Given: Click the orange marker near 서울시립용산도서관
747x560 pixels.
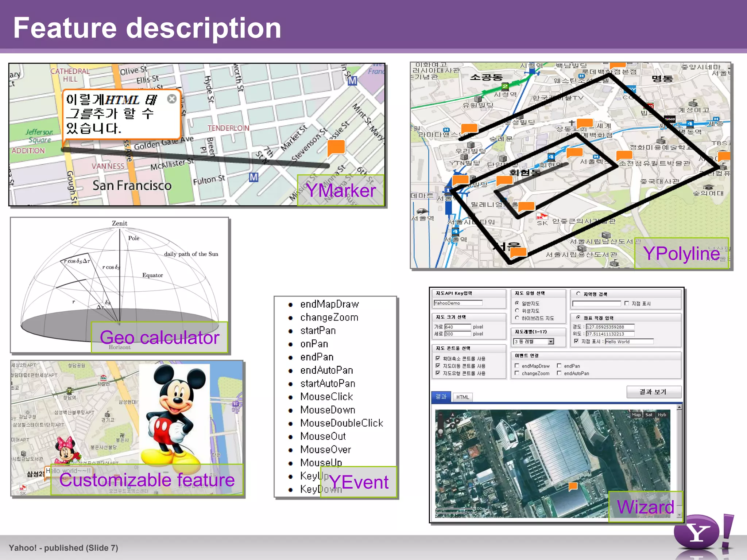Looking at the screenshot, I should coord(518,252).
